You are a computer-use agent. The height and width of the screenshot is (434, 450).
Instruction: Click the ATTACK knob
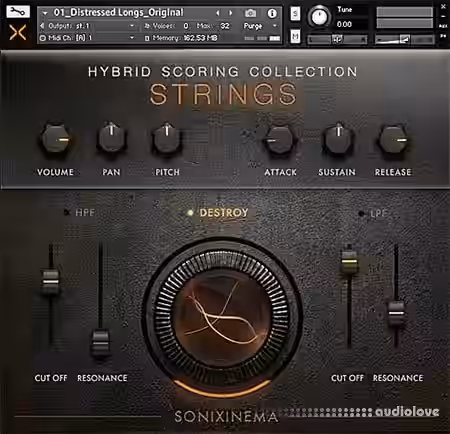click(x=279, y=140)
